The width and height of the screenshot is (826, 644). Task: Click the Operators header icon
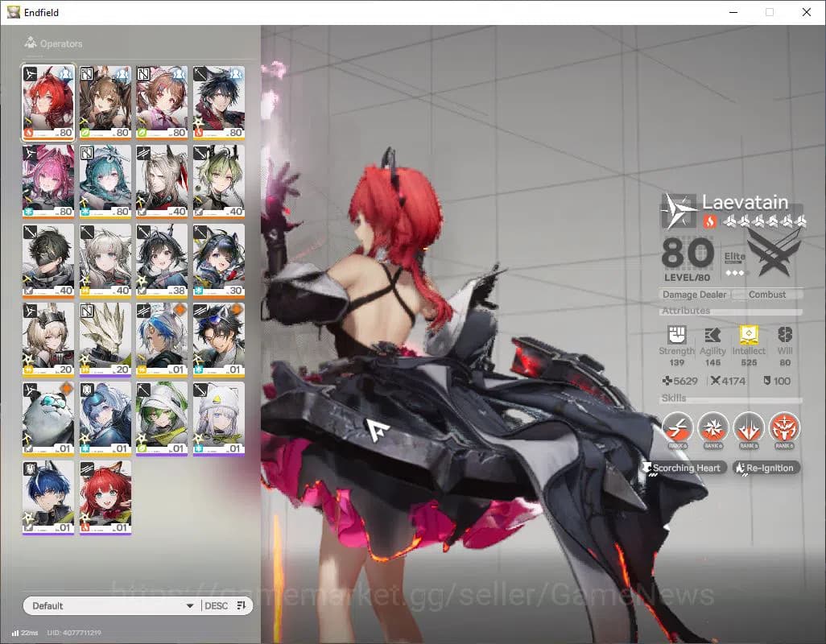coord(31,43)
